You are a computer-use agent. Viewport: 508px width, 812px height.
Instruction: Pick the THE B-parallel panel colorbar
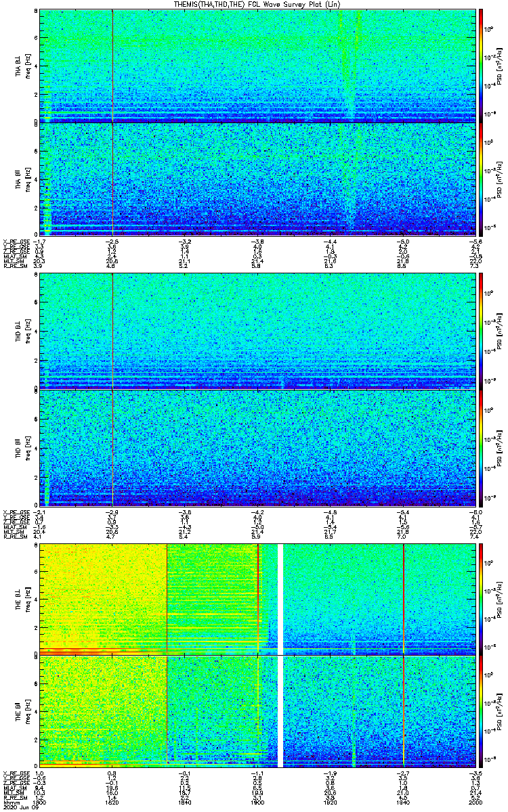click(x=481, y=711)
